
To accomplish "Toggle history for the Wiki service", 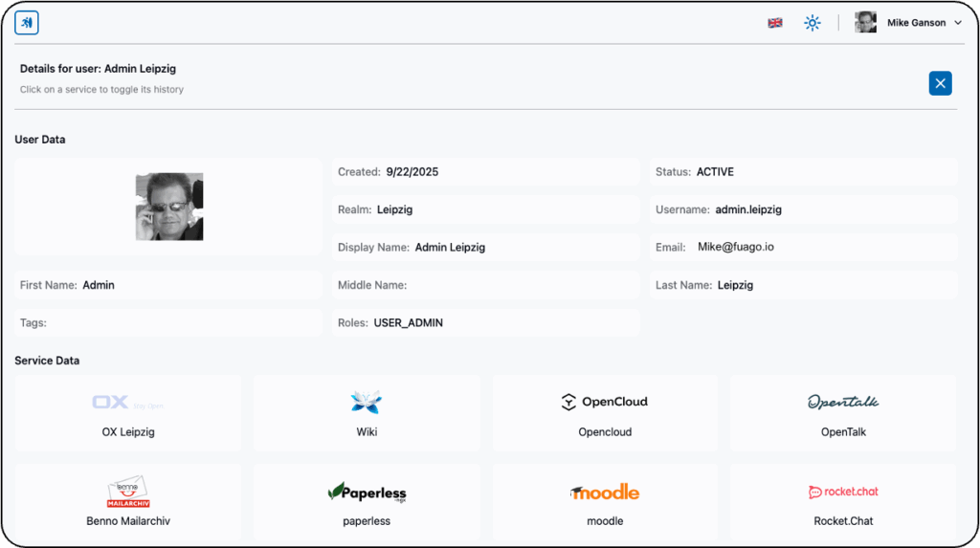I will (x=367, y=412).
